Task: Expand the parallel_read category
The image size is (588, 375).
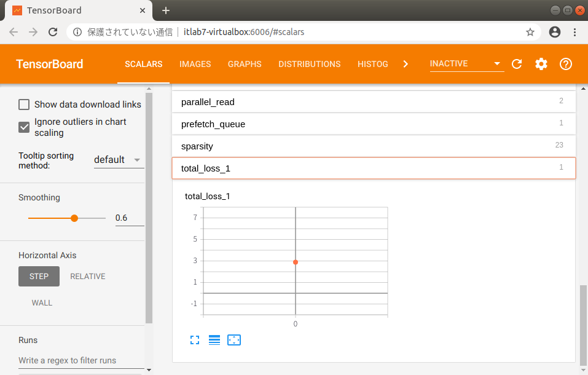Action: click(x=374, y=101)
